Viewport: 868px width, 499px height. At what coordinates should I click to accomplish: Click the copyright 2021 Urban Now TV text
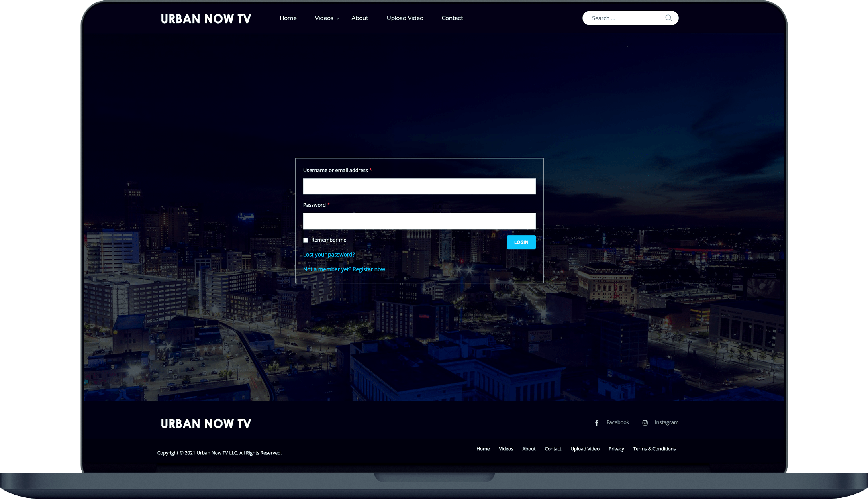(219, 453)
